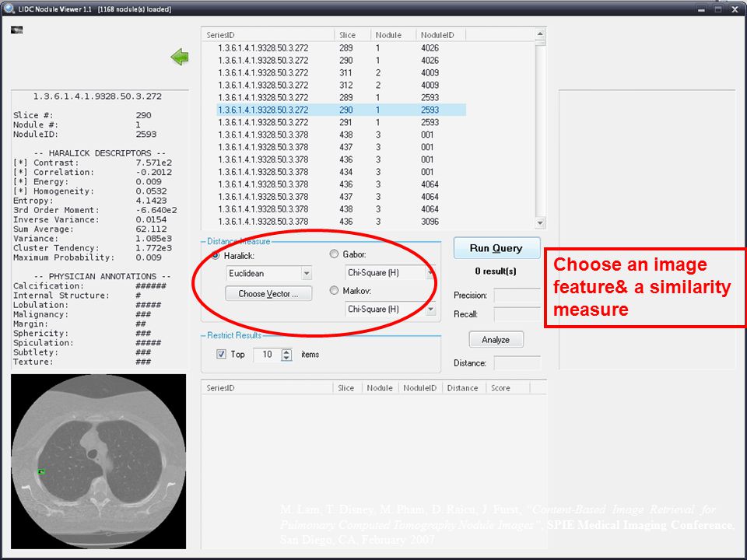This screenshot has width=747, height=560.
Task: Click the nodule list scrollbar down arrow
Action: point(540,222)
